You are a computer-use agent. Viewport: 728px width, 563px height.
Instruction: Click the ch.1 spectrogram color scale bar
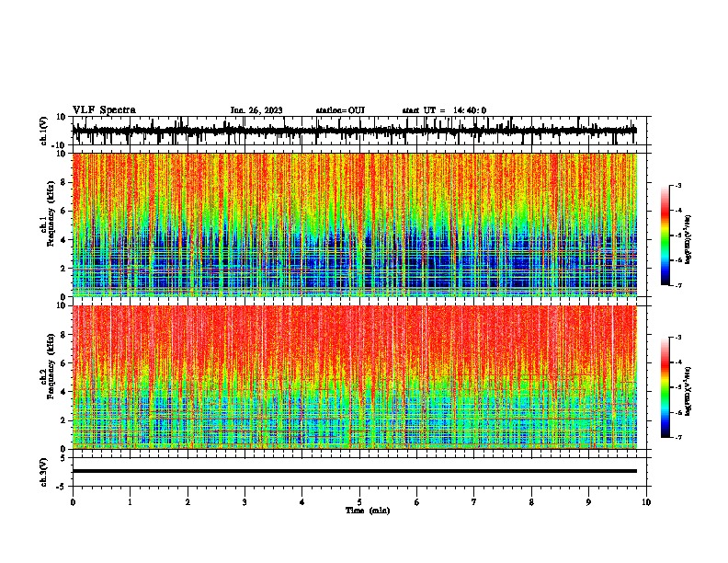(665, 236)
